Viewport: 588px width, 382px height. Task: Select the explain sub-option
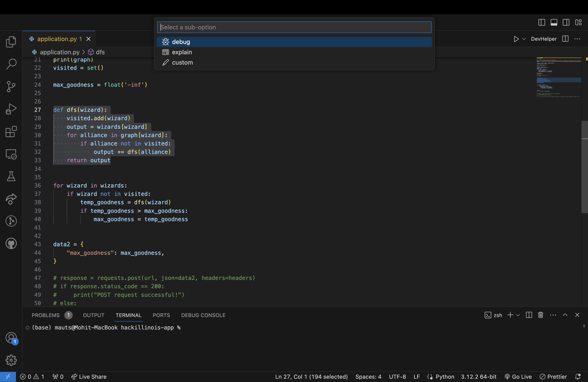coord(182,52)
